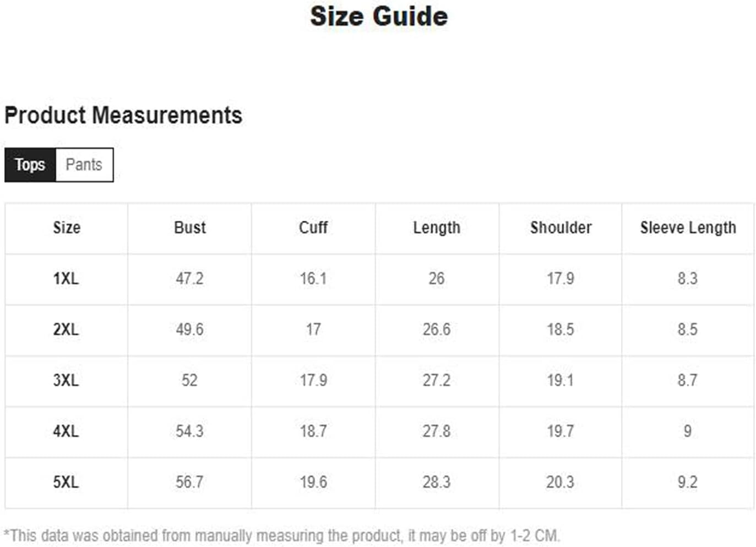Click the 56.7 bust value for 5XL
Viewport: 756px width, 547px height.
[x=190, y=482]
